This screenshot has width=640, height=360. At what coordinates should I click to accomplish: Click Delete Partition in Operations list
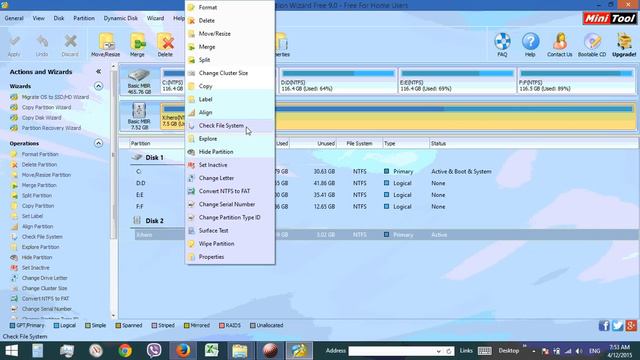click(x=39, y=164)
